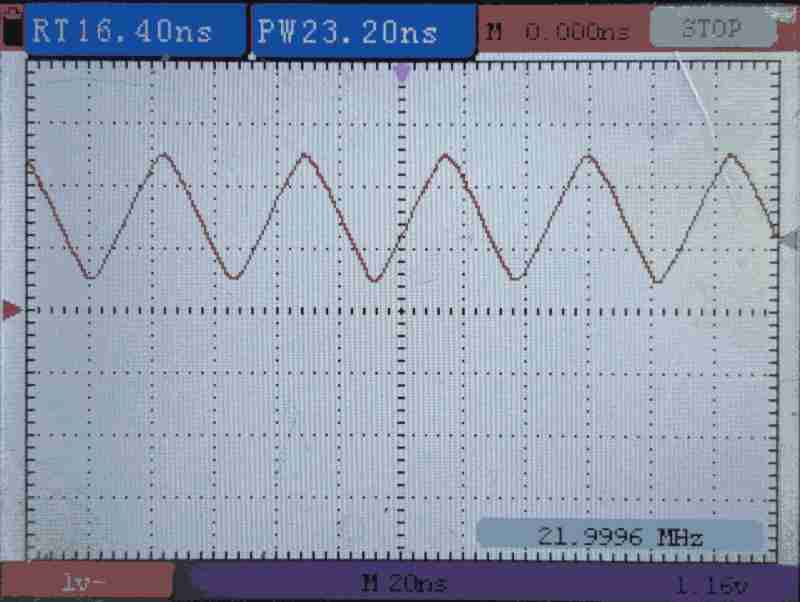Click the purple horizontal trigger position marker
The width and height of the screenshot is (800, 602).
(x=402, y=72)
